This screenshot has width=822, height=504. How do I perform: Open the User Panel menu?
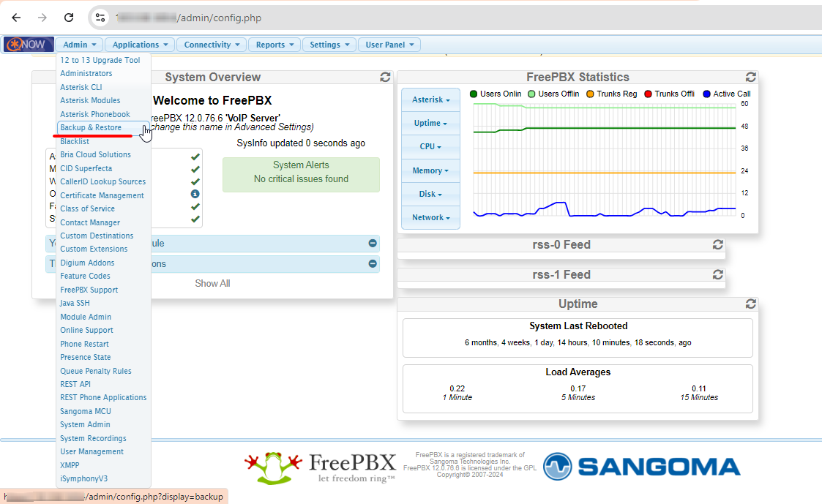coord(389,45)
